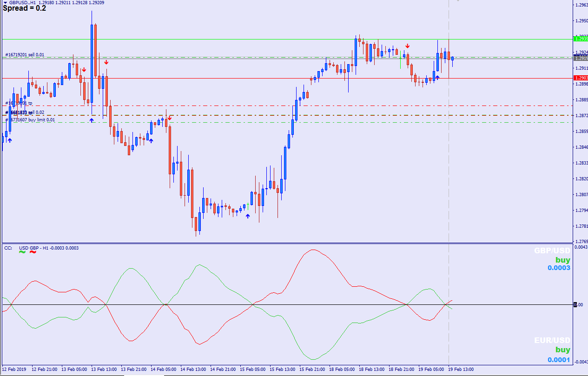Click the green 1.2935 price level tag
The image size is (588, 376).
click(581, 39)
